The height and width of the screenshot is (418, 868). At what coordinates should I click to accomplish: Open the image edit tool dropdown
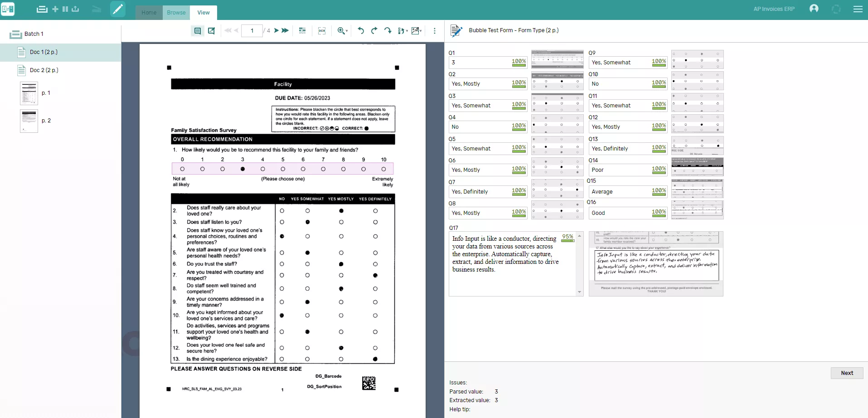click(x=417, y=31)
